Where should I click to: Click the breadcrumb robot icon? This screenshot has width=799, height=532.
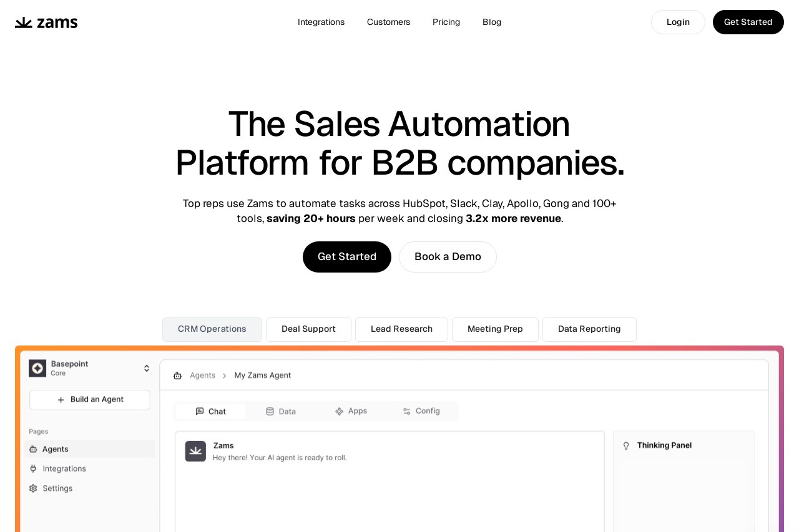(177, 375)
